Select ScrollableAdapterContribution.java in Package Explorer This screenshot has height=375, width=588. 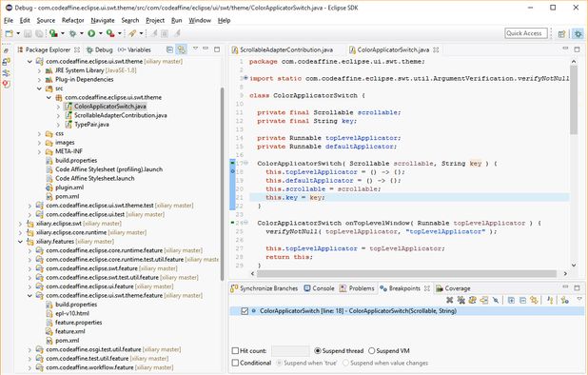pos(121,115)
